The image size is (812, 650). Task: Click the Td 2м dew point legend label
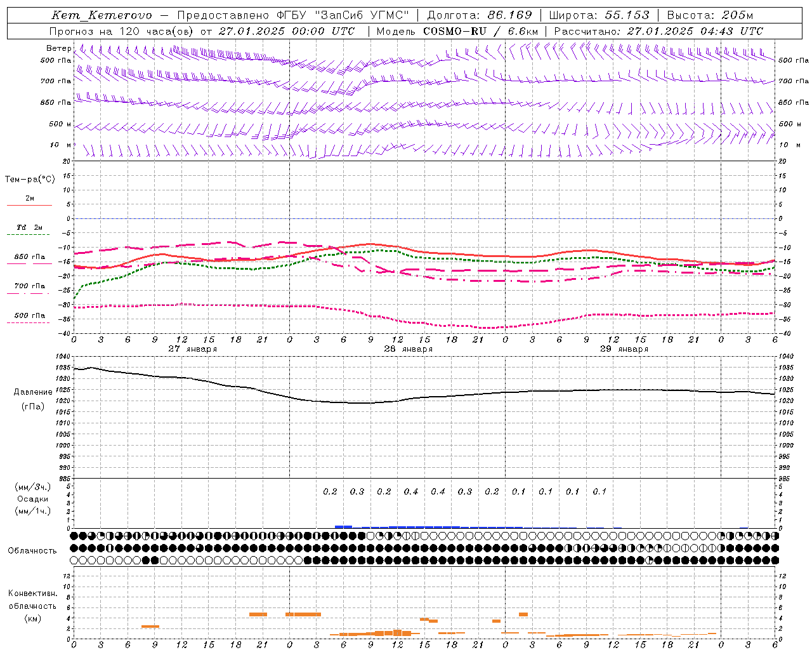click(29, 227)
